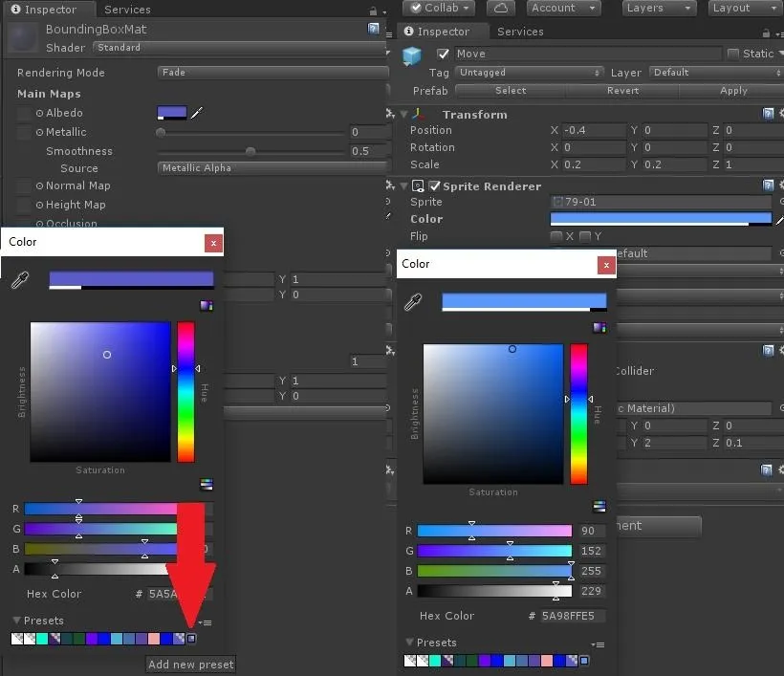Enable the Static checkbox

coord(733,54)
